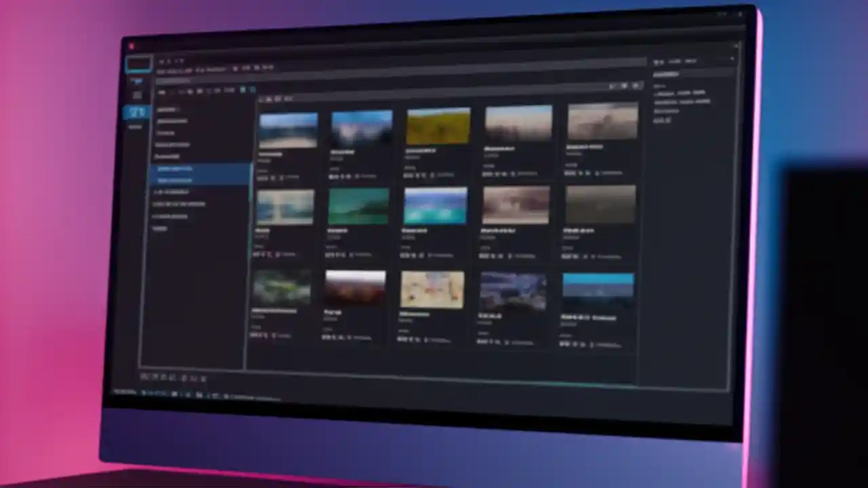Viewport: 868px width, 488px height.
Task: Open the sort order dropdown in the library header
Action: (612, 86)
